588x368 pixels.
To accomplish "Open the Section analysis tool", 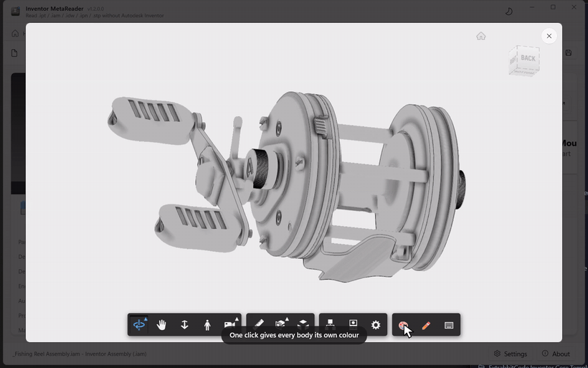I will tap(281, 323).
